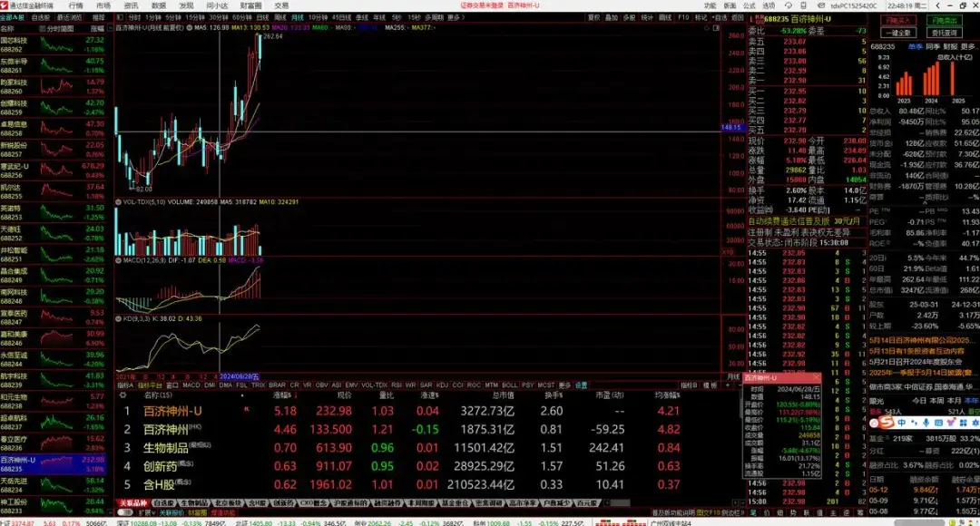
Task: Add stock via +自选 button
Action: [720, 17]
